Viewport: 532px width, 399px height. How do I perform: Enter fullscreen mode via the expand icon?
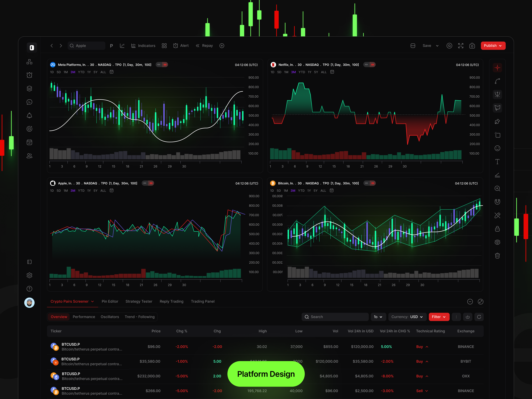[461, 46]
